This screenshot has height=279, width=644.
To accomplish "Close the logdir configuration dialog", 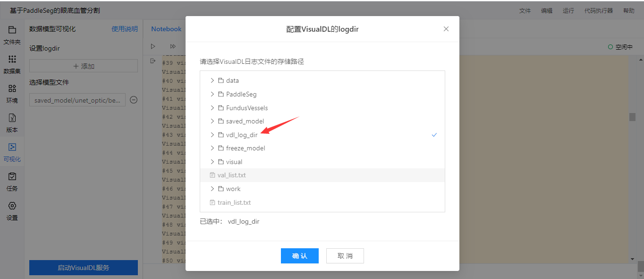I will point(446,29).
